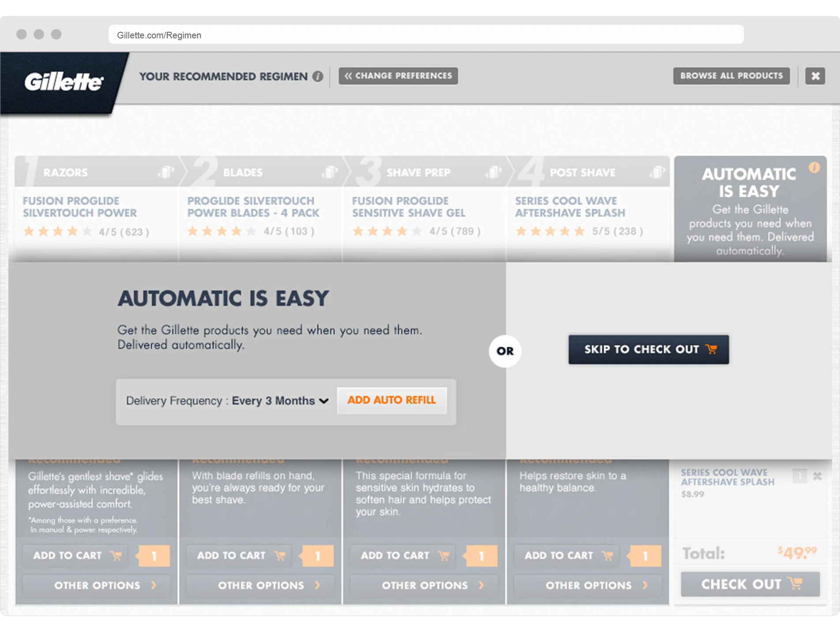Remove Series Cool Wave Aftershave from cart
The width and height of the screenshot is (840, 631).
tap(817, 476)
